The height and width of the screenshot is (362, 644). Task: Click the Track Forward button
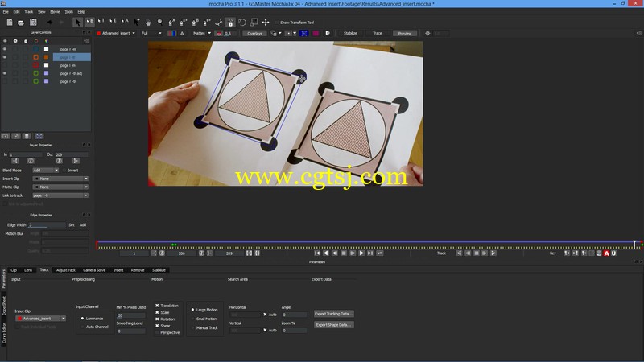[493, 253]
